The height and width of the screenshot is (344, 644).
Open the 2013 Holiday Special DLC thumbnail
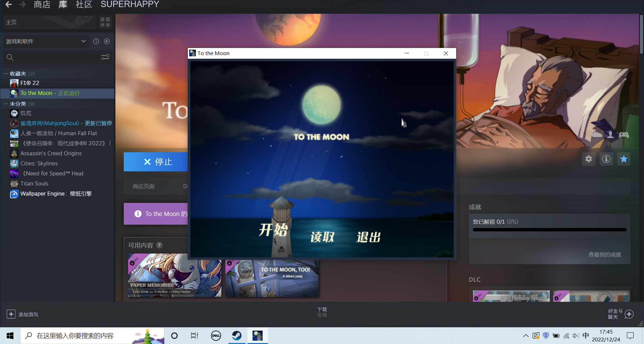pyautogui.click(x=511, y=296)
